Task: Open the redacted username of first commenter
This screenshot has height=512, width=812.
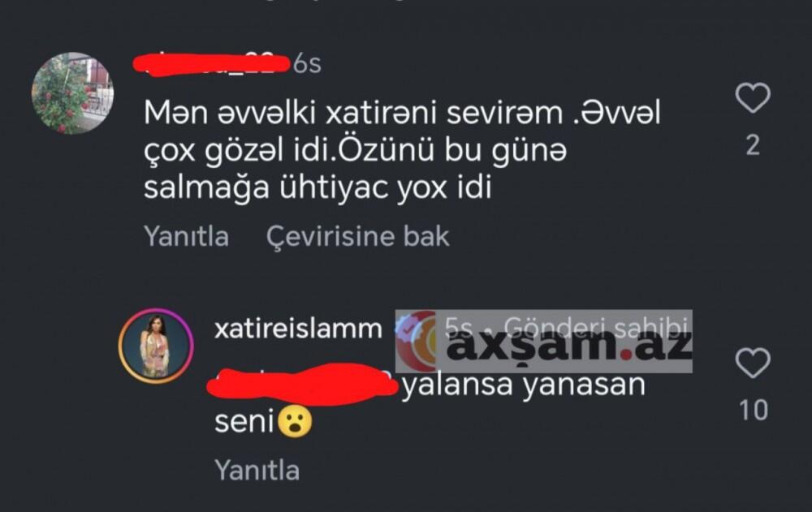Action: (211, 64)
